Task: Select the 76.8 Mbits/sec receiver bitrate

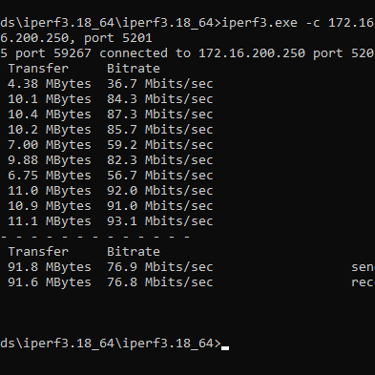Action: pos(160,282)
